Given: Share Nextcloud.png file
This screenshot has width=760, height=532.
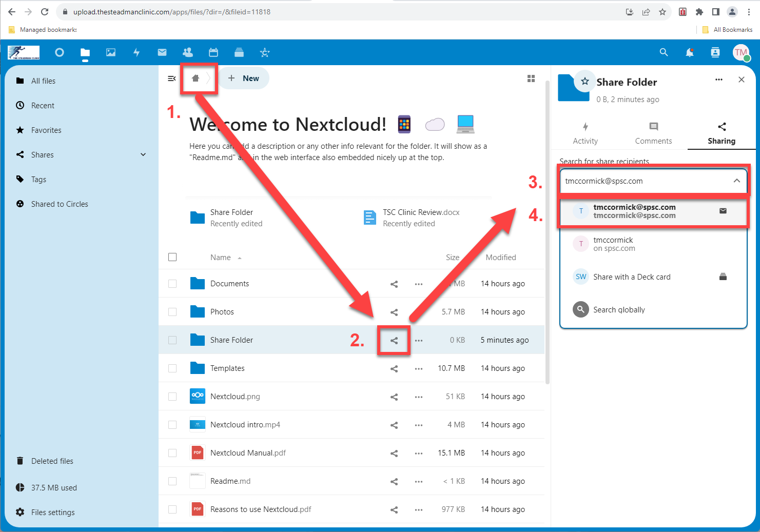Looking at the screenshot, I should click(394, 397).
